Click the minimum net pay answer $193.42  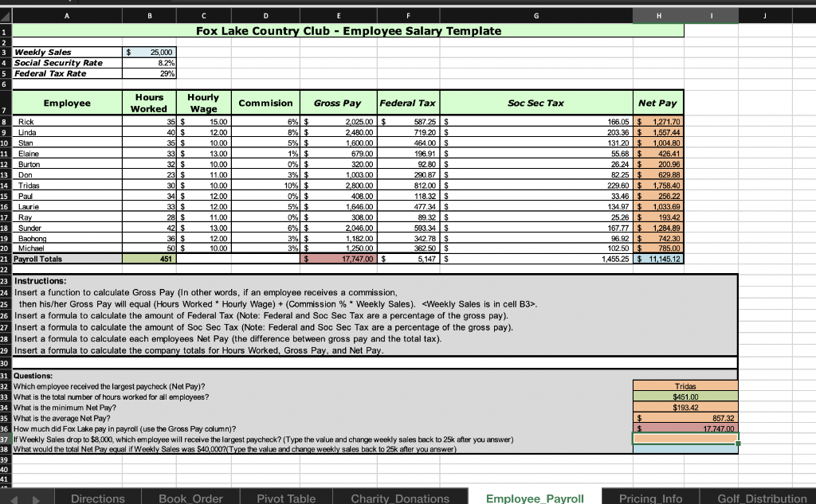685,407
